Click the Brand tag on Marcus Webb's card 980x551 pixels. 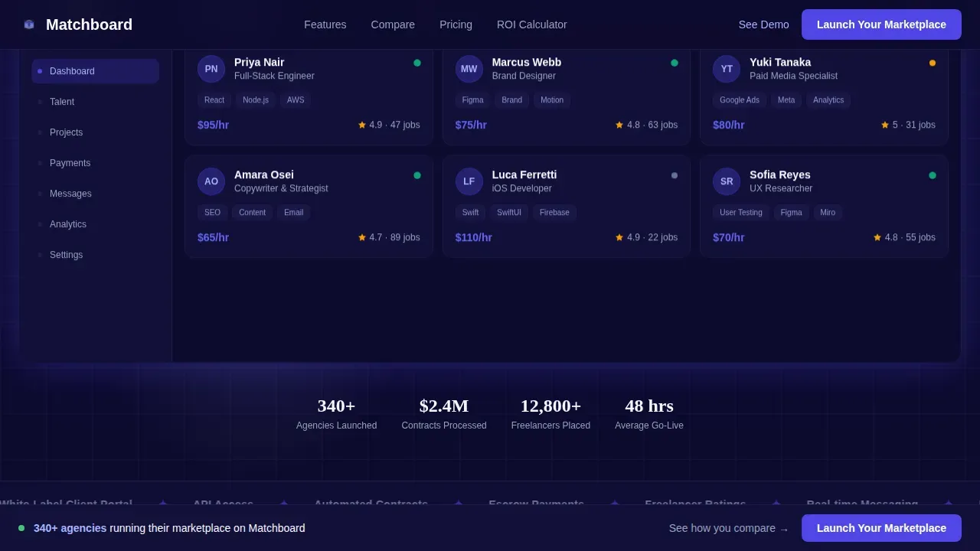[512, 100]
